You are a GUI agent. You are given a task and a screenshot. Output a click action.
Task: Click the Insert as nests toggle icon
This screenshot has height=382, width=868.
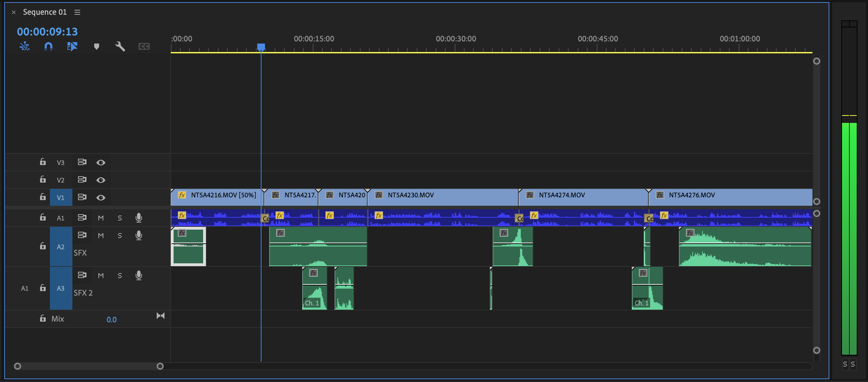click(25, 46)
